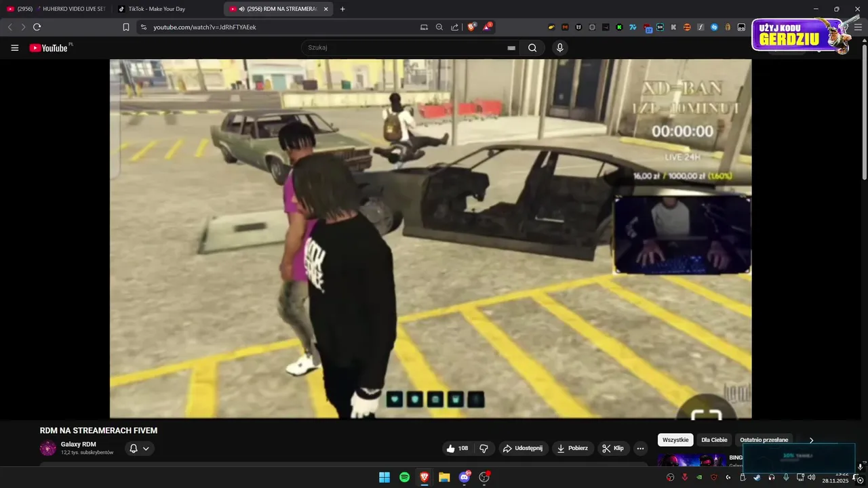Open the YouTube guide hamburger menu

click(14, 48)
